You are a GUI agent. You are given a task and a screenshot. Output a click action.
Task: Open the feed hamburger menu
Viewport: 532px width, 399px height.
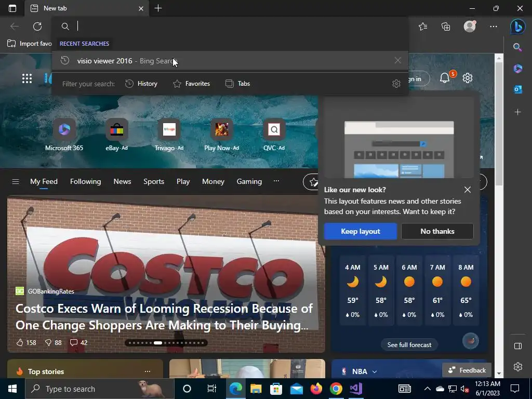click(16, 181)
